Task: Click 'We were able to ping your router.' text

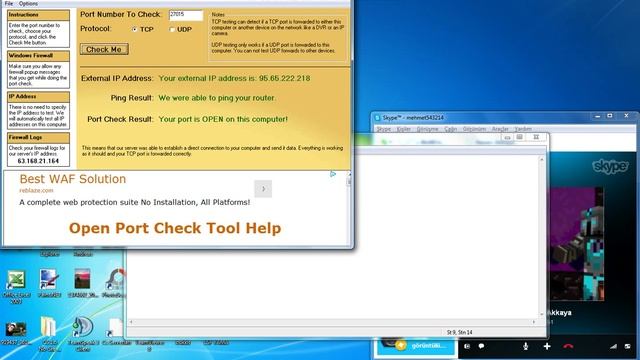Action: [217, 98]
